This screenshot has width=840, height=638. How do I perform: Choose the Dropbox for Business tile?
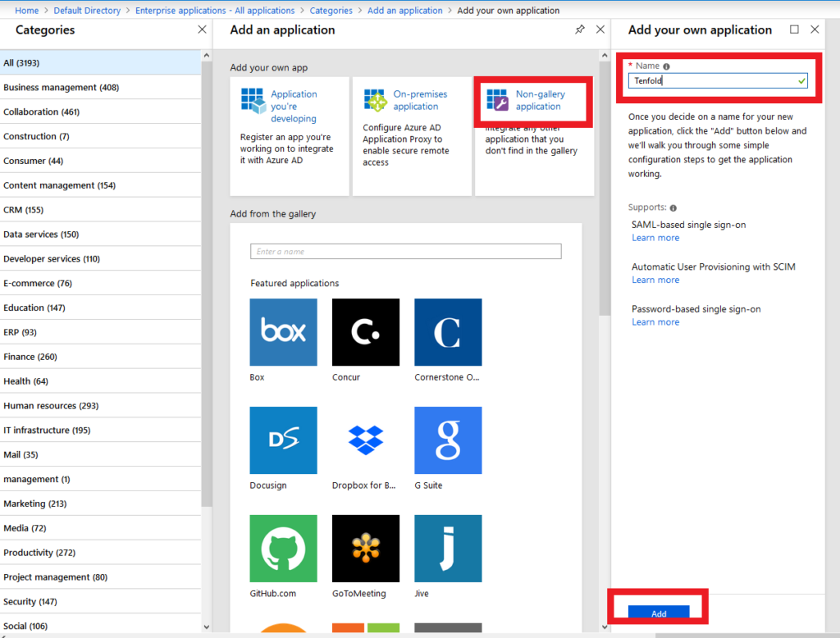coord(365,440)
